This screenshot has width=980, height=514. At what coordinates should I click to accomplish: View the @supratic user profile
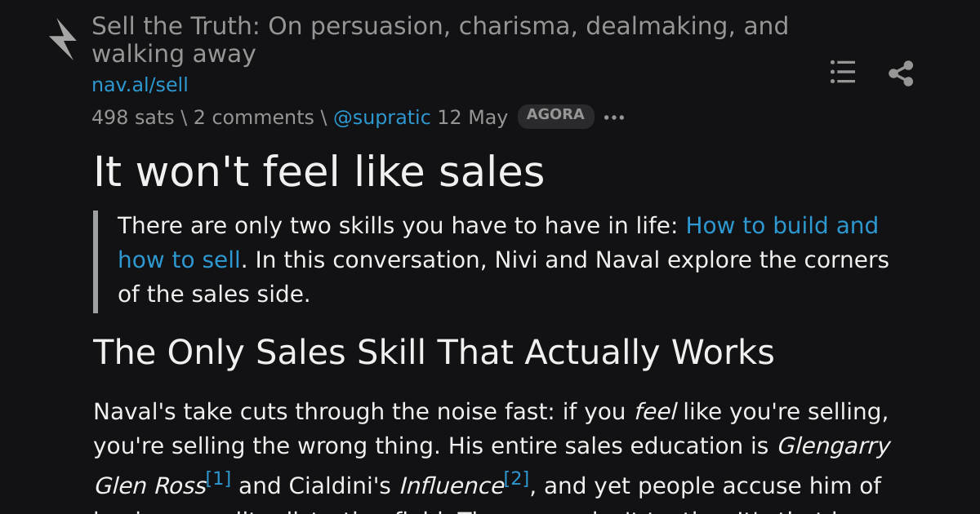click(381, 117)
